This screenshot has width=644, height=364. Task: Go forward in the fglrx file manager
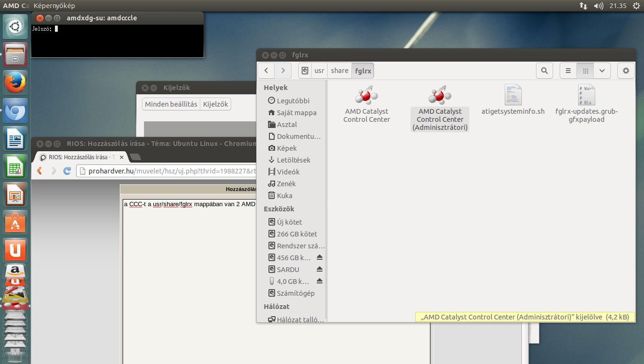283,71
